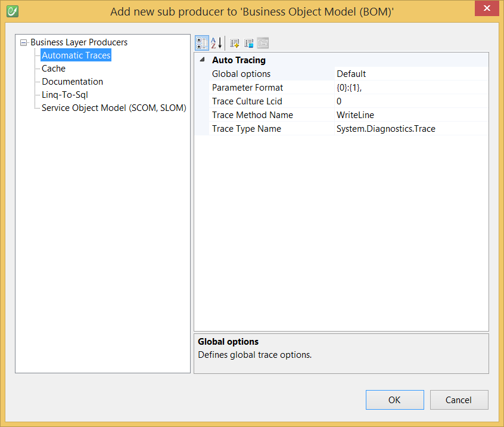Sort properties alphabetically with A-Z icon

216,43
